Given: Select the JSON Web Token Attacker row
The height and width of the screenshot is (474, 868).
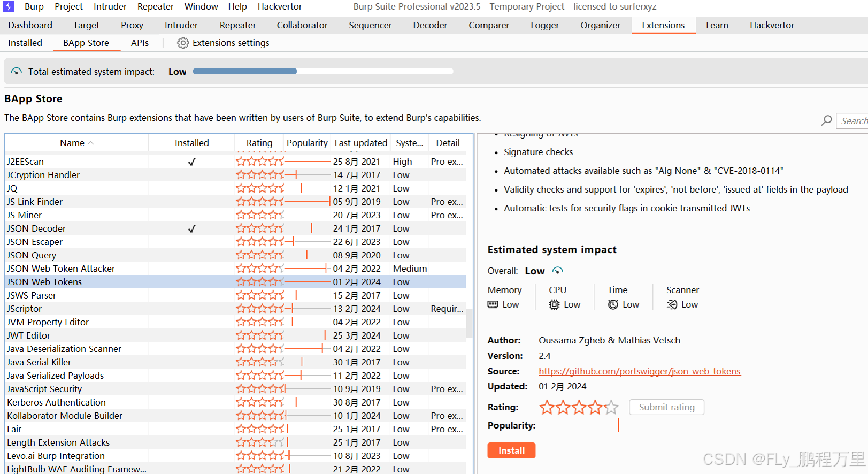Looking at the screenshot, I should pyautogui.click(x=235, y=269).
